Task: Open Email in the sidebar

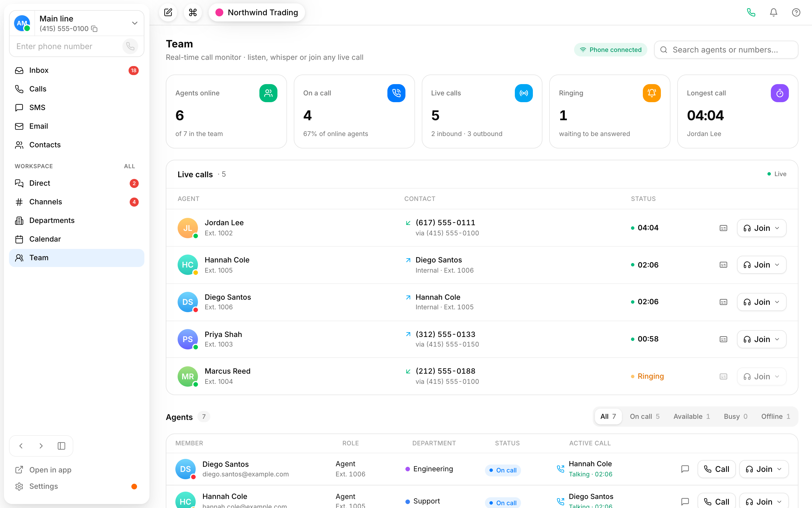Action: tap(77, 126)
